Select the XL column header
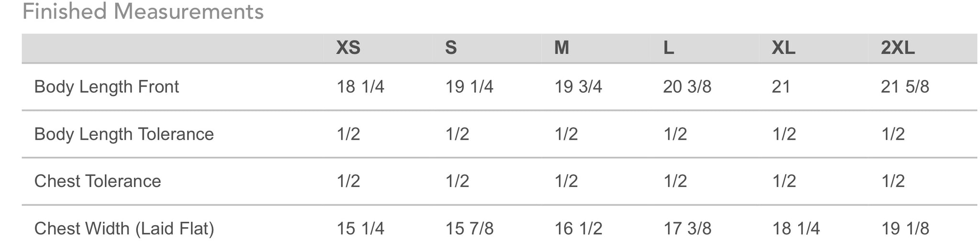Viewport: 980px width, 252px height. pyautogui.click(x=783, y=48)
